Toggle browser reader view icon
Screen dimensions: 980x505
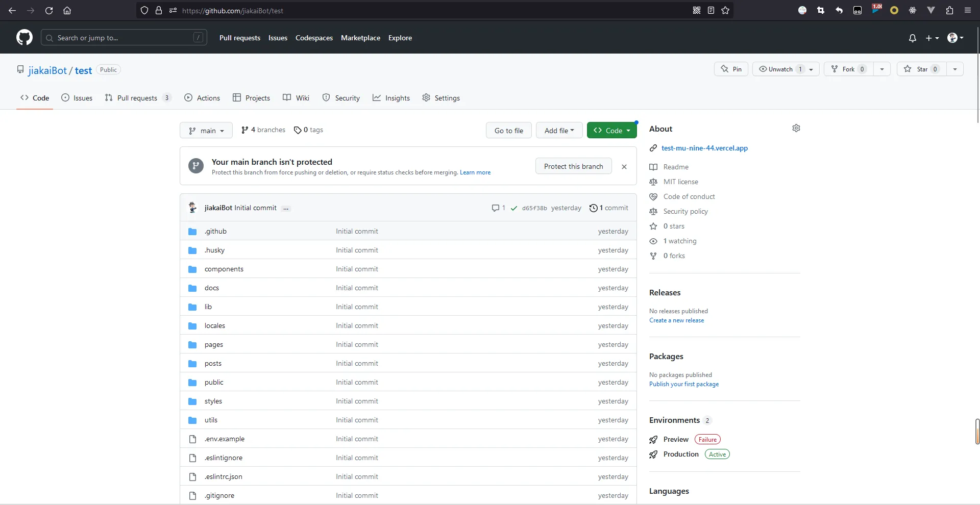click(x=711, y=10)
